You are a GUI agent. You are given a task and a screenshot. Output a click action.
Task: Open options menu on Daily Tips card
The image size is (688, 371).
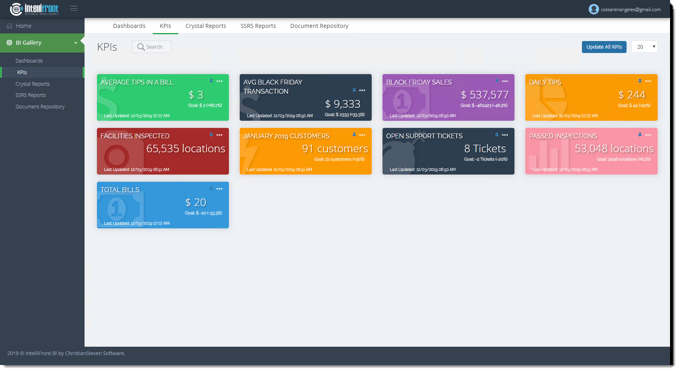(x=648, y=81)
